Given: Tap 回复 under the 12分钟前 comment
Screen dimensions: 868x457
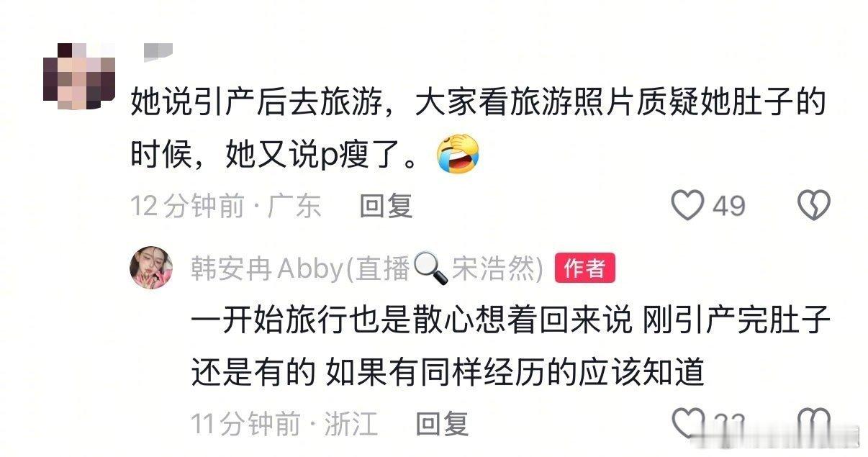Looking at the screenshot, I should point(386,207).
